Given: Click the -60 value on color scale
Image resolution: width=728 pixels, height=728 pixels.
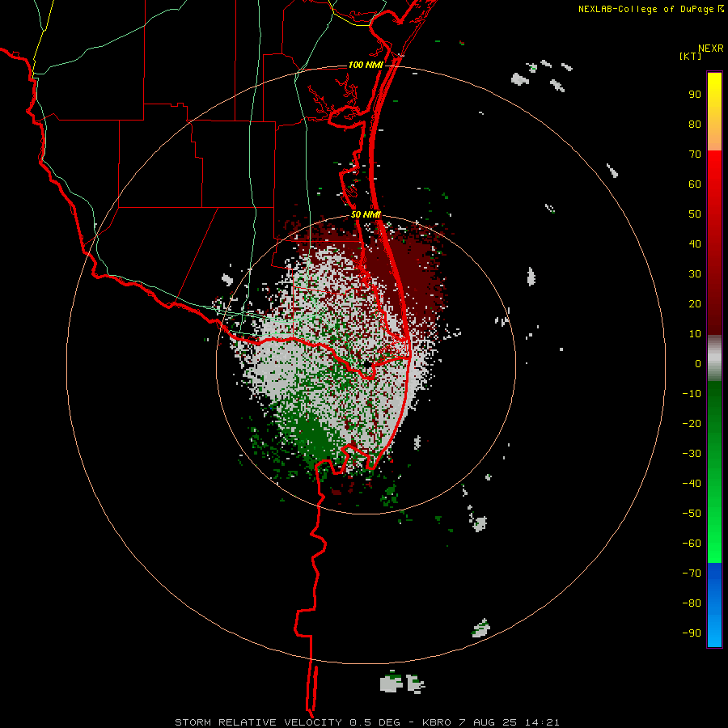Looking at the screenshot, I should click(x=692, y=544).
